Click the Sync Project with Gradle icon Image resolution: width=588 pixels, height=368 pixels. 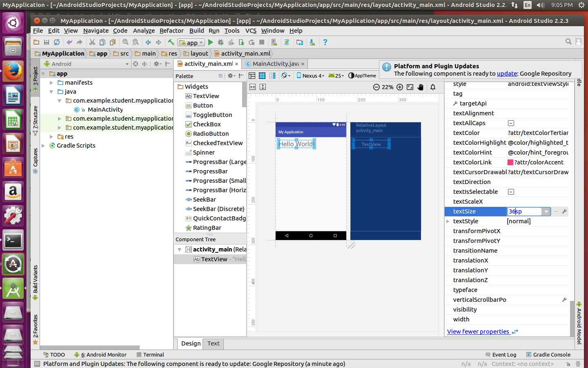point(287,42)
